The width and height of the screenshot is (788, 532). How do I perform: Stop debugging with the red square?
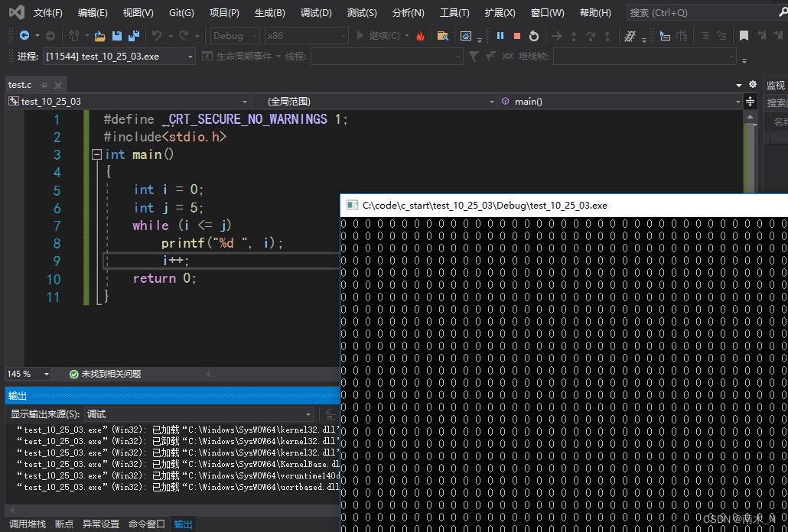click(516, 36)
